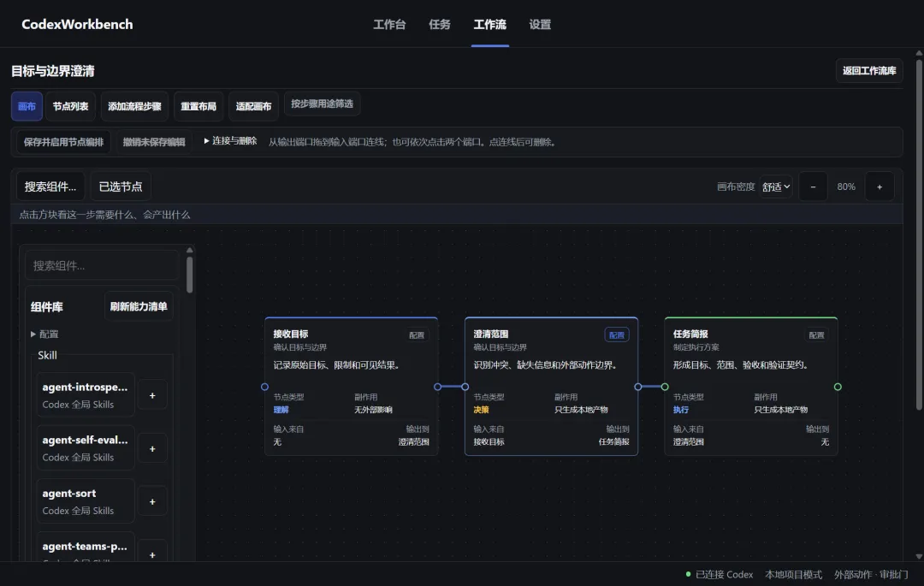
Task: Click connector line between 接收目标 and 澄清范围
Action: (452, 387)
